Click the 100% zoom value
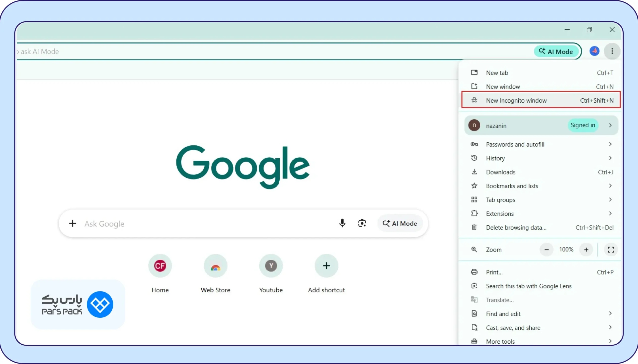 click(566, 249)
